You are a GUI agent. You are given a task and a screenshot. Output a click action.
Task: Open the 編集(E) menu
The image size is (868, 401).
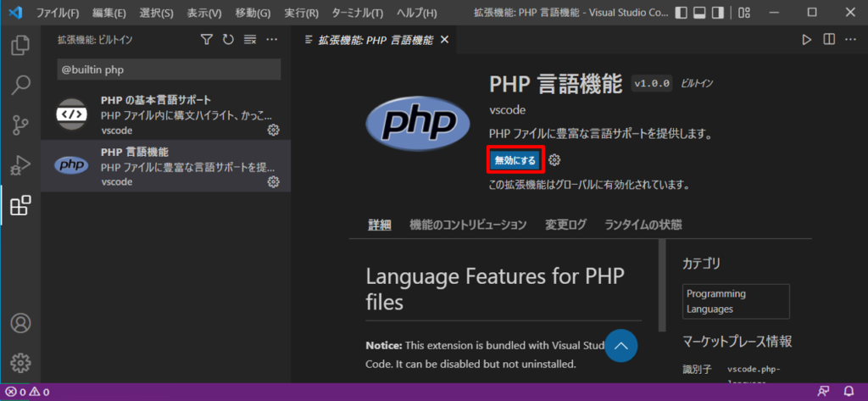pos(109,12)
